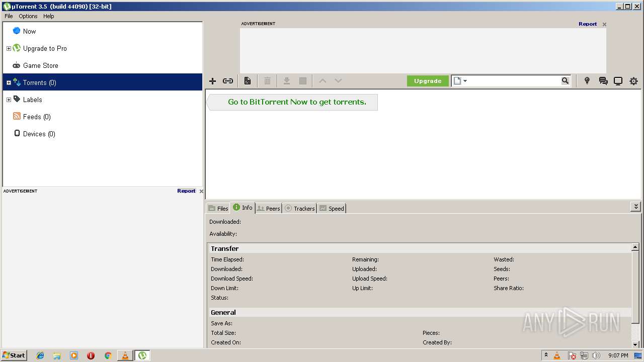644x362 pixels.
Task: Click the lightbulb tips icon
Action: 587,81
